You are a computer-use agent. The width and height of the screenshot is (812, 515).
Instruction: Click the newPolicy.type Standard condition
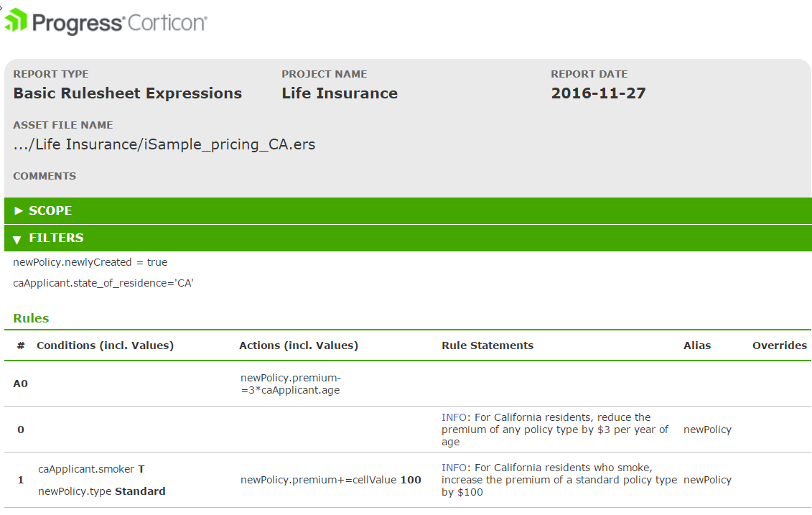pos(101,491)
